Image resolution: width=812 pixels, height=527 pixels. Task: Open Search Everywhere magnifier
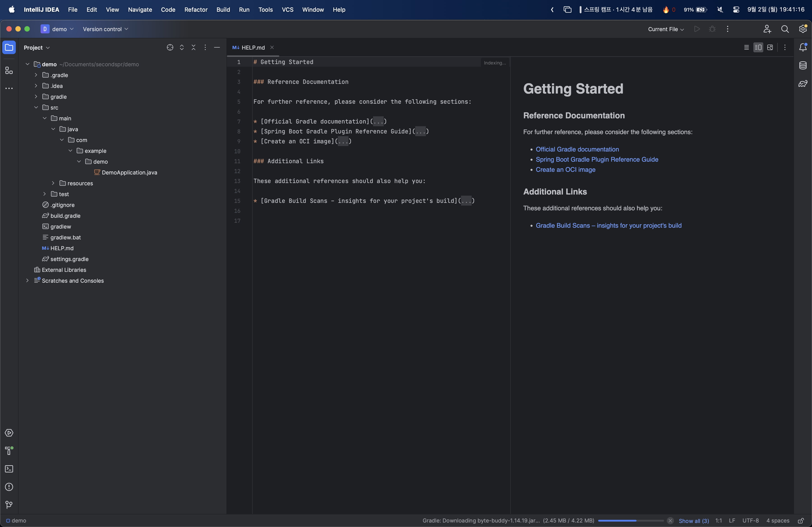tap(785, 29)
